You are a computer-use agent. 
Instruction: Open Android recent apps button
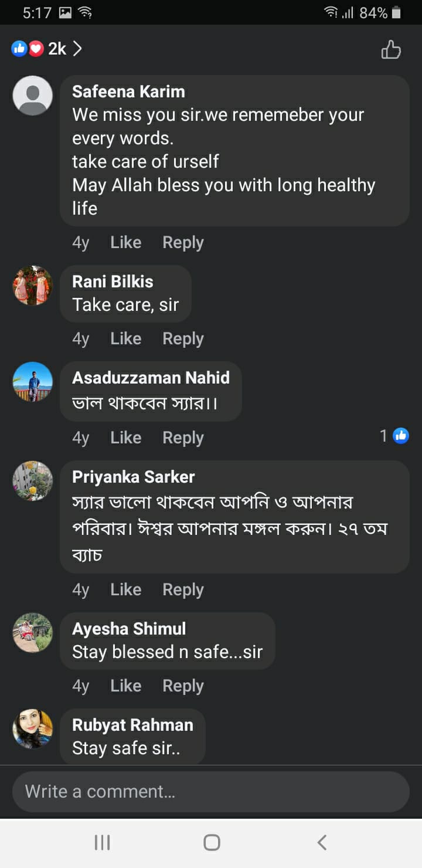click(102, 843)
